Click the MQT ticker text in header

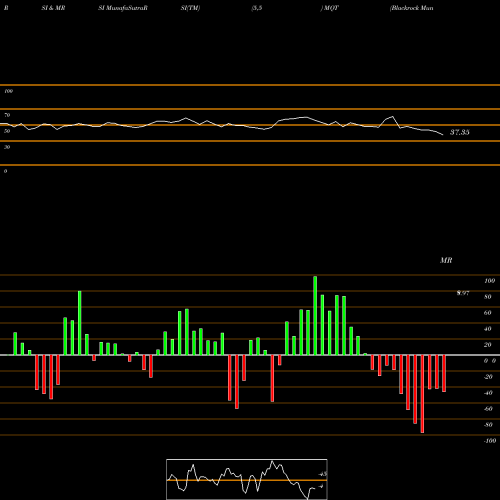(x=330, y=8)
